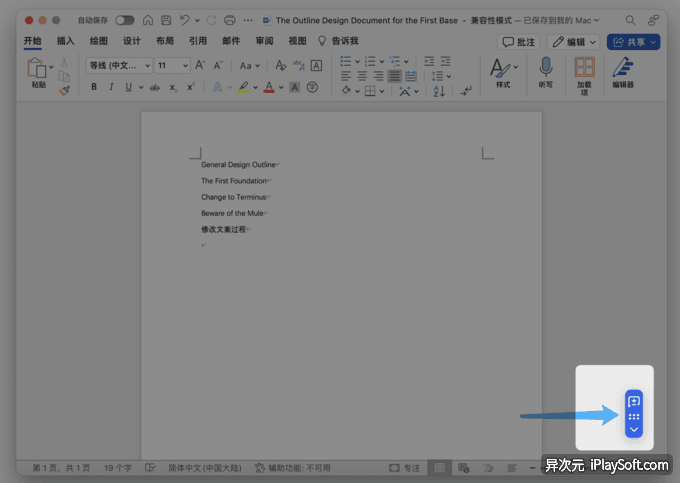Toggle character shading icon
This screenshot has width=680, height=483.
(294, 87)
